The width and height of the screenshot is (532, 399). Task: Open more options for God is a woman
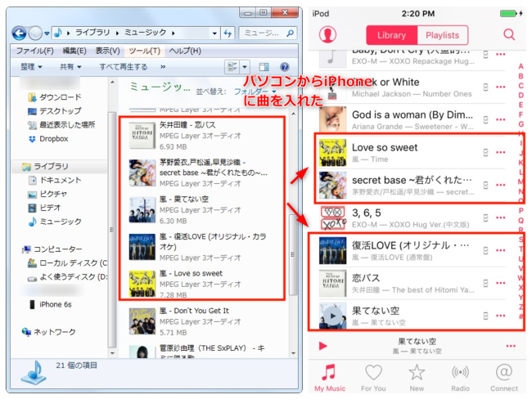click(x=501, y=119)
